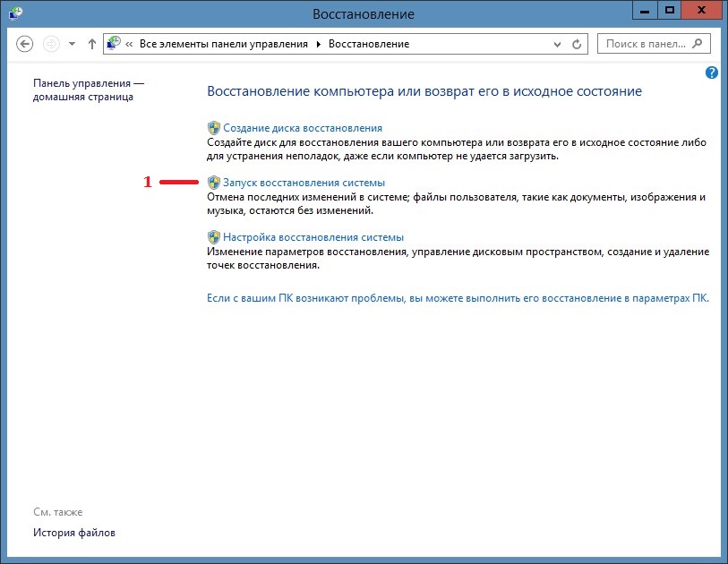The width and height of the screenshot is (728, 564).
Task: Open Help via the blue question mark
Action: coord(712,73)
